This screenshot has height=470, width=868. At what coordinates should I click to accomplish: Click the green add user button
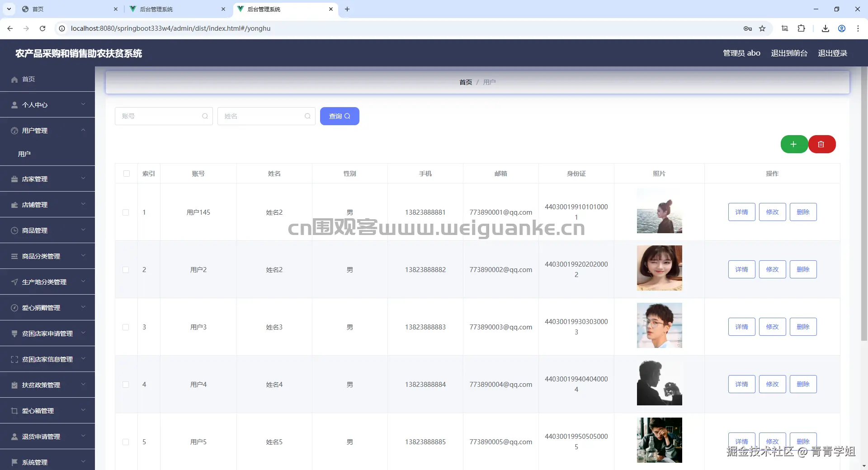coord(794,144)
